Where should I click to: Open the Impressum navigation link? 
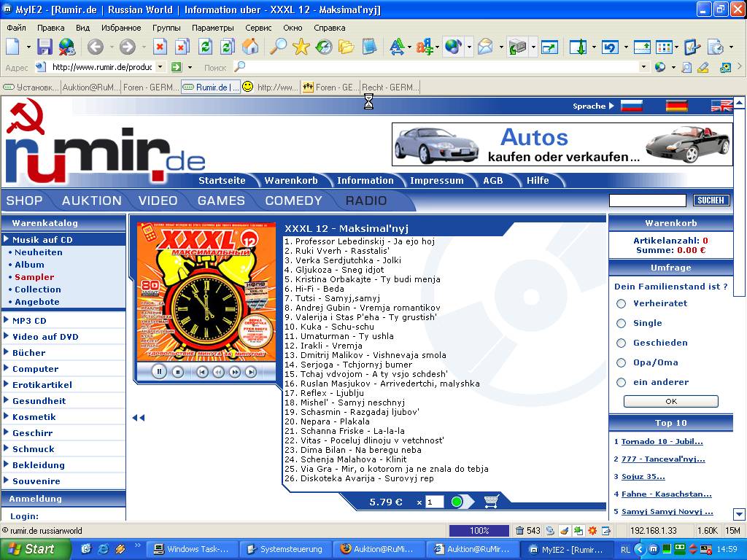(436, 181)
